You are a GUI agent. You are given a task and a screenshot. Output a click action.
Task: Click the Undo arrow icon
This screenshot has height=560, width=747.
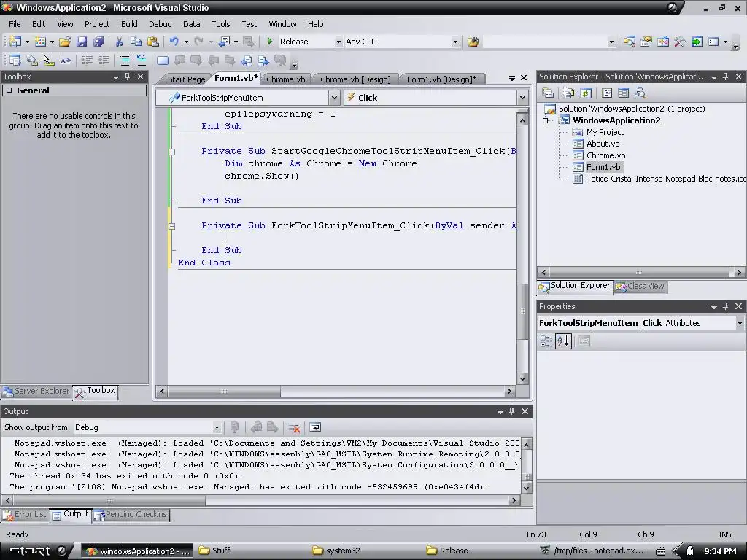click(174, 42)
